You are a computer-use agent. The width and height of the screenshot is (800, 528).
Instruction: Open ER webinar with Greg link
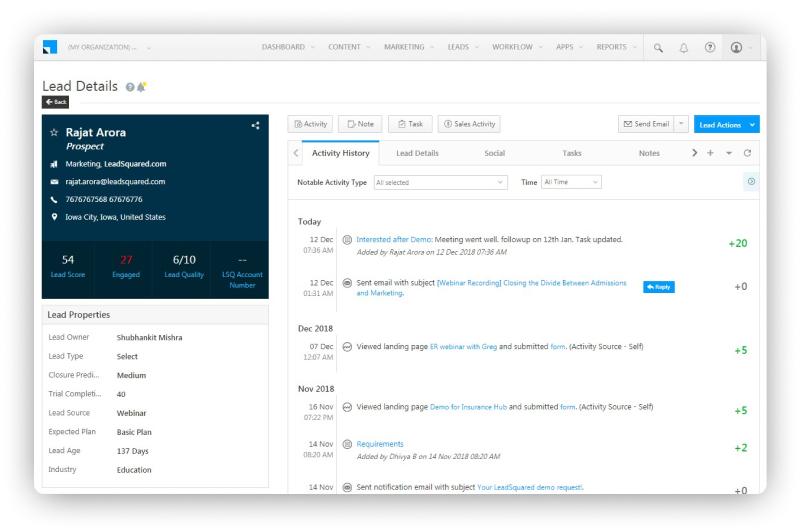463,346
